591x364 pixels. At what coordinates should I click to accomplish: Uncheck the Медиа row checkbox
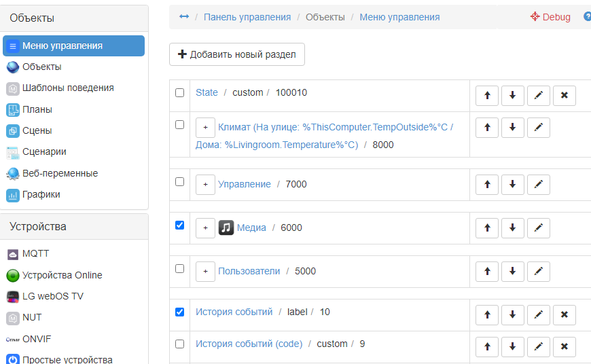click(x=180, y=225)
